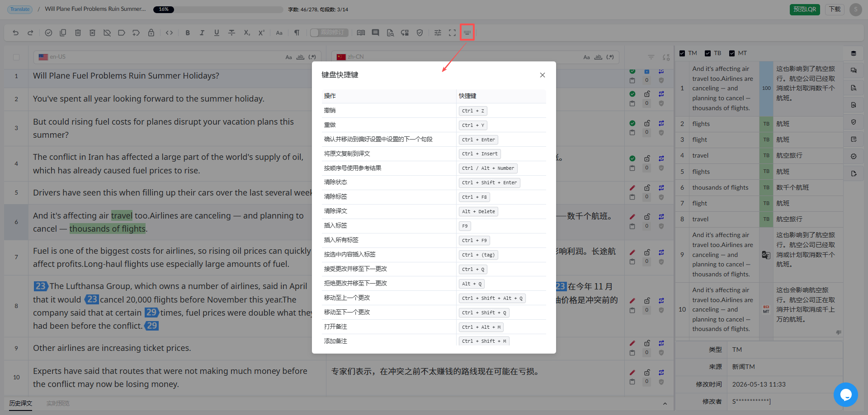Click the Translate breadcrumb tag

tap(20, 9)
